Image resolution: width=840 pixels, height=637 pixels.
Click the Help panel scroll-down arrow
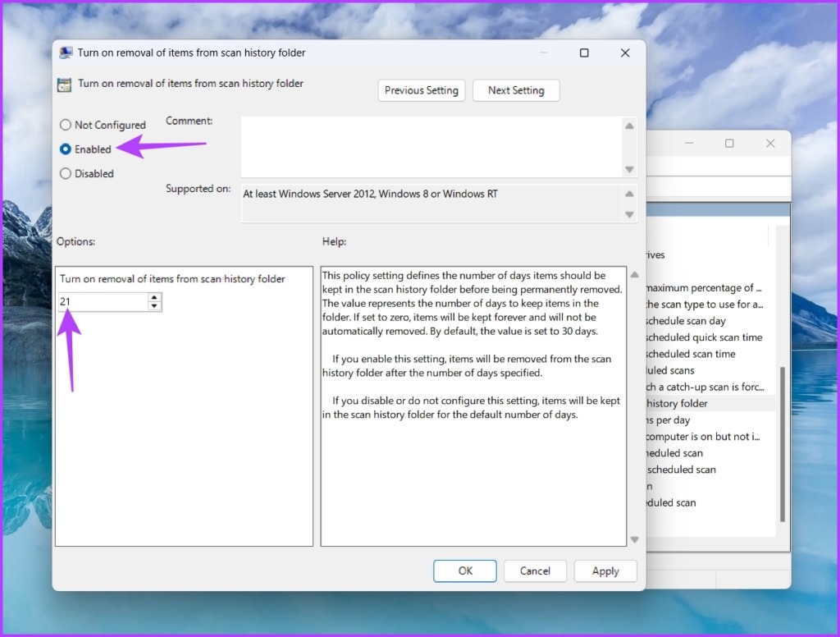635,540
